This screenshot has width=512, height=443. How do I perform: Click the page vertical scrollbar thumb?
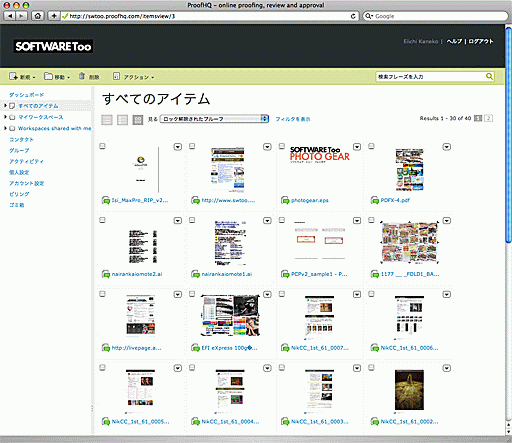pos(508,135)
